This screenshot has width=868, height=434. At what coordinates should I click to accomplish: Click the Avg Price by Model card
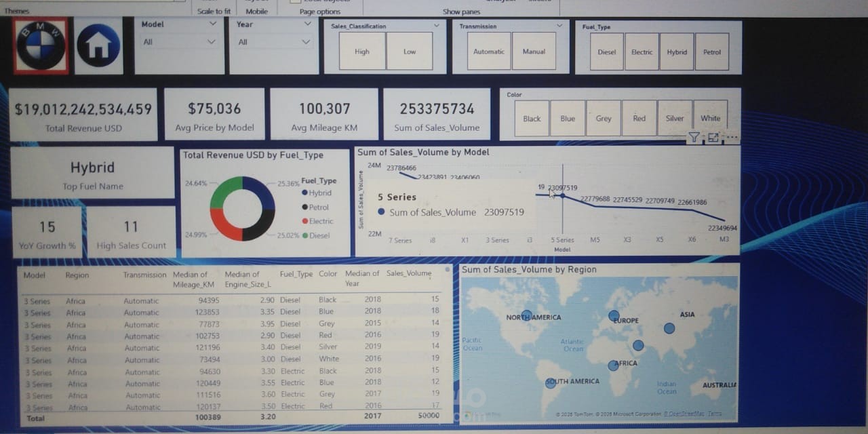[x=214, y=115]
